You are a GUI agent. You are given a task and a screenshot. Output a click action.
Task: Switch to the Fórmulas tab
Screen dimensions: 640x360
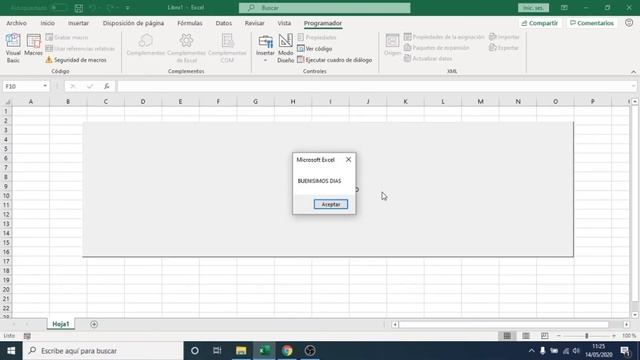[190, 23]
